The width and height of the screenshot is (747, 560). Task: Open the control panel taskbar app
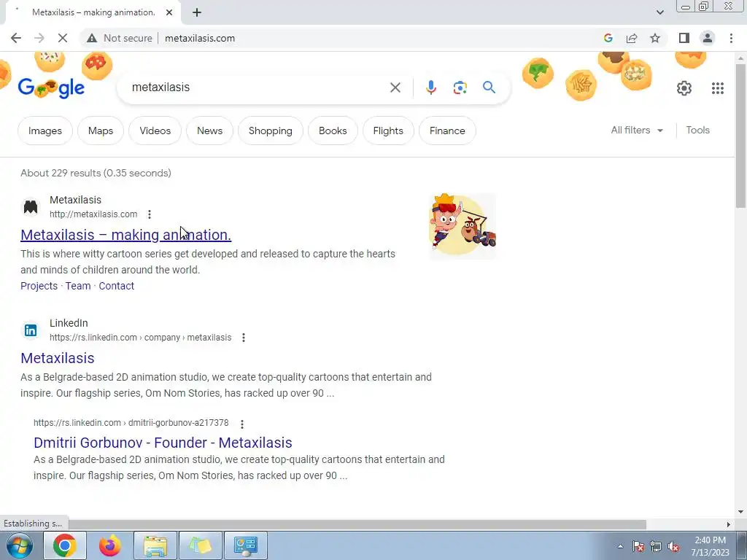(x=245, y=545)
